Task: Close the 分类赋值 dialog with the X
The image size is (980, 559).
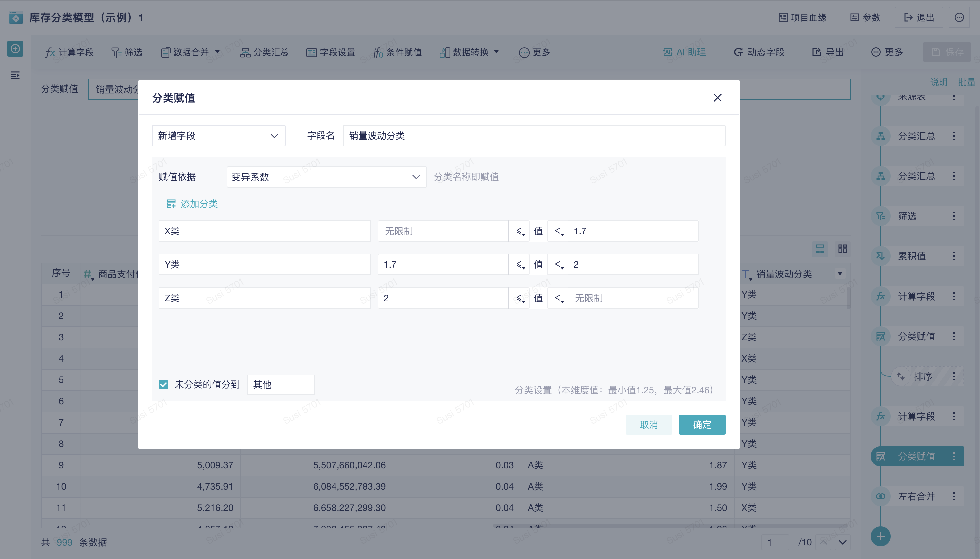Action: point(717,98)
